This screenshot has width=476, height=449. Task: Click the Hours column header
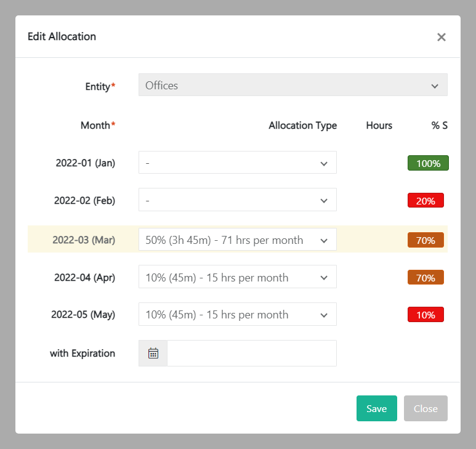pos(379,126)
